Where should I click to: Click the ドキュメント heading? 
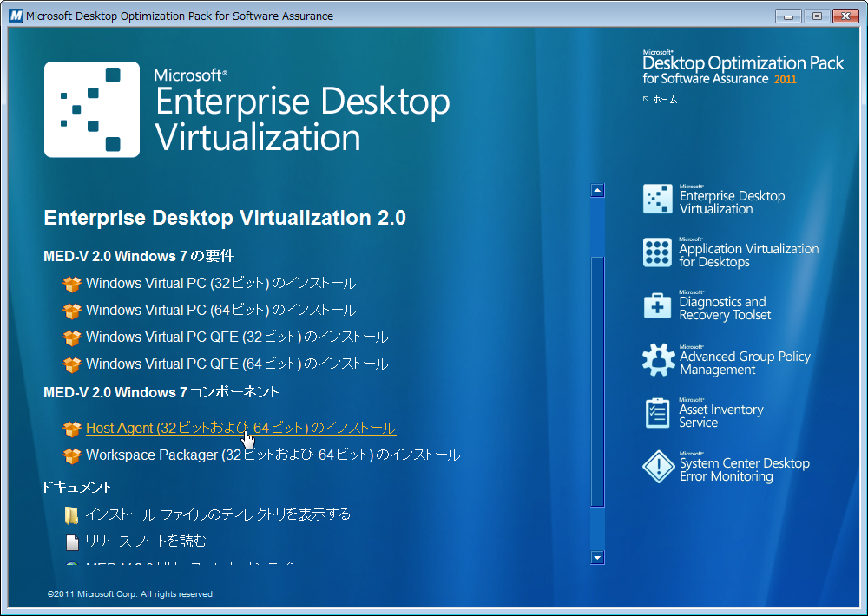pyautogui.click(x=77, y=487)
